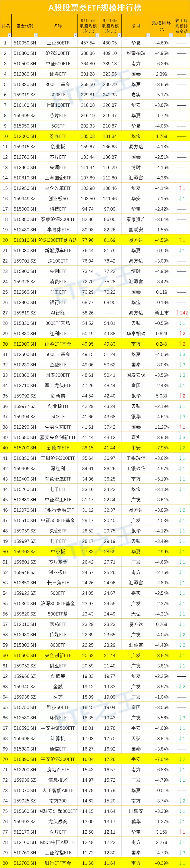Open the 基金代码 column filter dropdown
Viewport: 190px width, 868px height.
36,35
